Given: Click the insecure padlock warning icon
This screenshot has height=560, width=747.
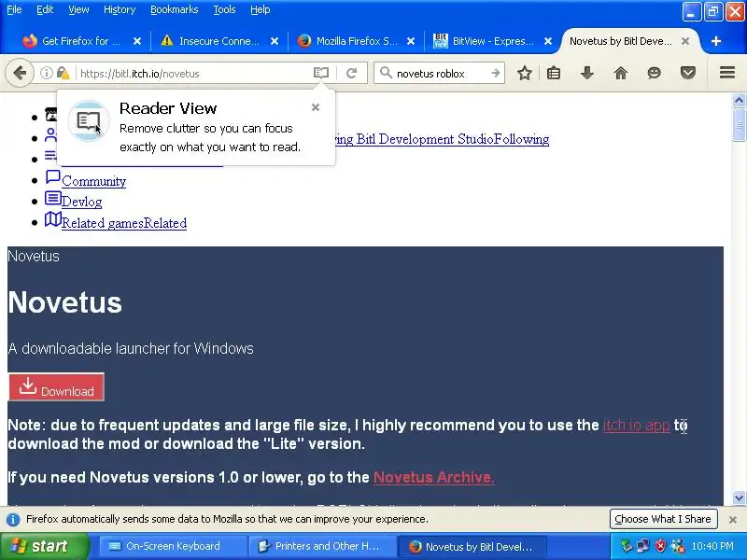Looking at the screenshot, I should coord(63,74).
